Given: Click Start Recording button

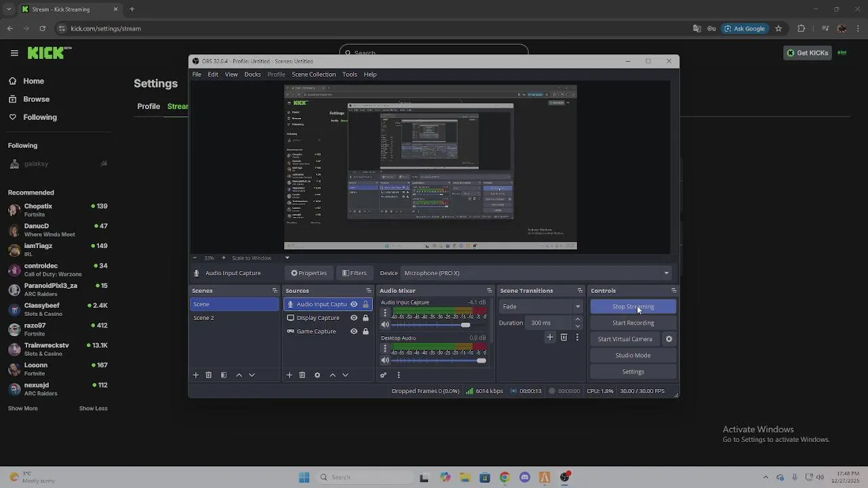Looking at the screenshot, I should (x=633, y=323).
